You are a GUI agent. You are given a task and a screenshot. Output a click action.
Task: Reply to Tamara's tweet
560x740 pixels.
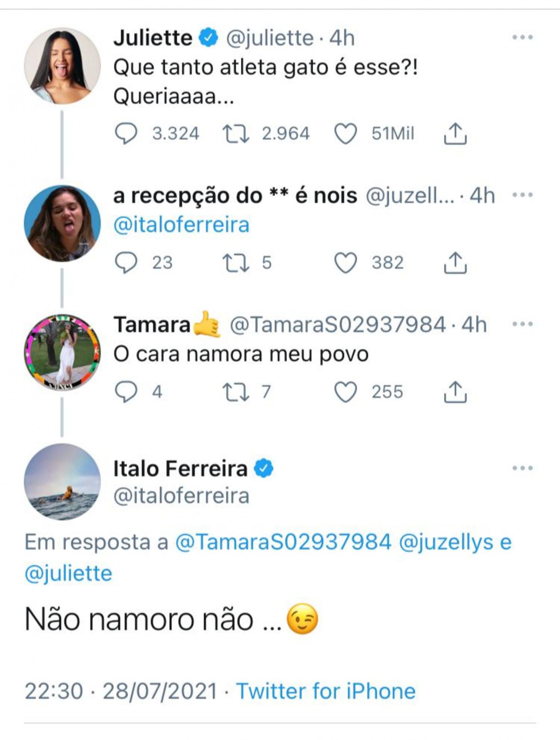[126, 392]
